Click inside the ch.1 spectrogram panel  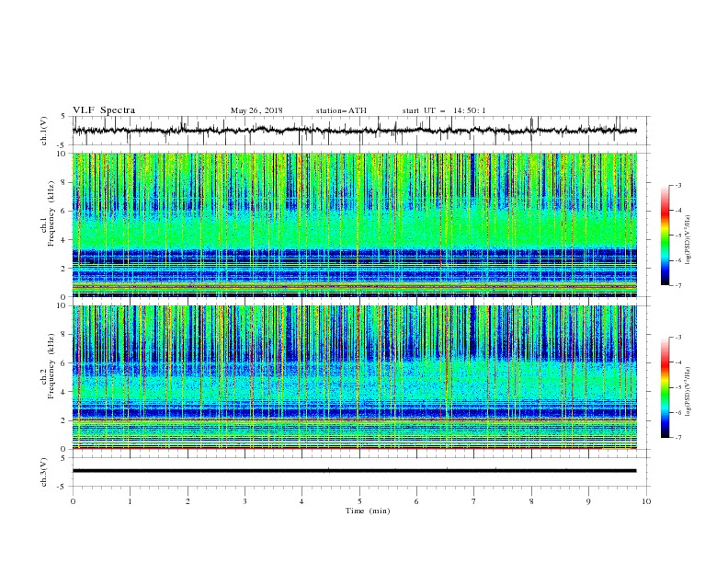tap(354, 224)
